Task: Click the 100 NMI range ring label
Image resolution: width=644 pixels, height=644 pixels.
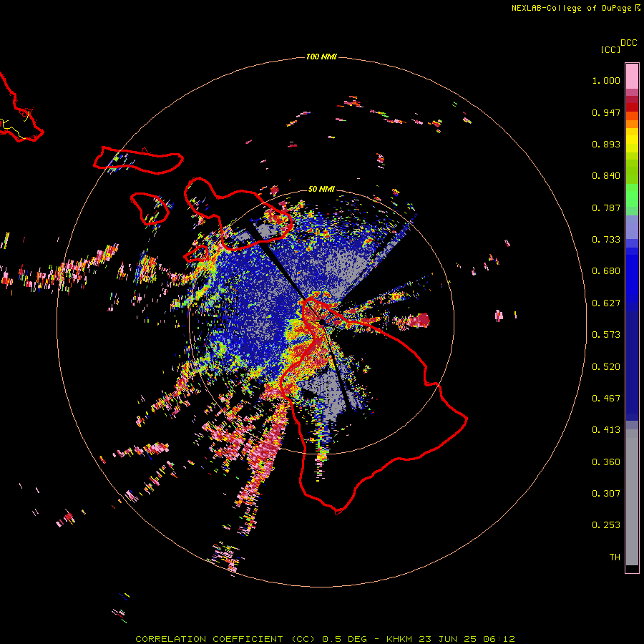Action: pos(321,57)
